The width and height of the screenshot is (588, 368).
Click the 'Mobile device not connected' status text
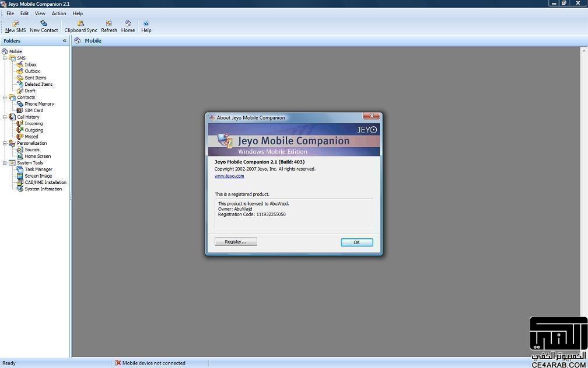154,363
